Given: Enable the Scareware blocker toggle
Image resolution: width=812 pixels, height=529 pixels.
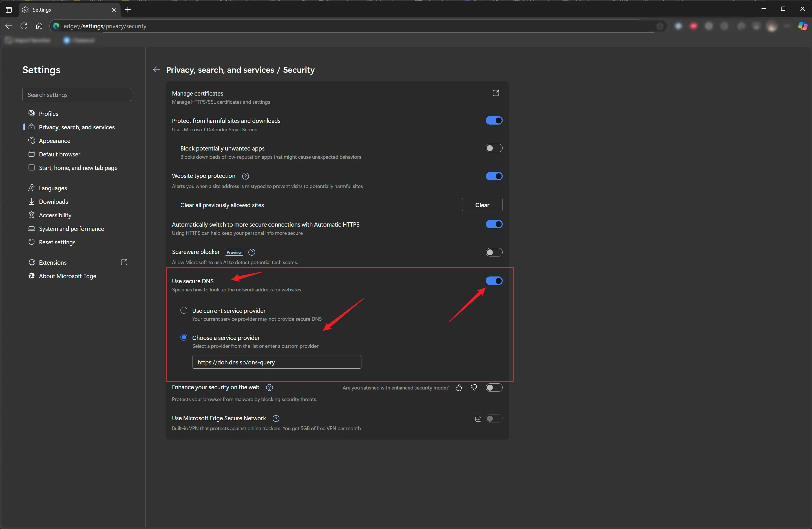Looking at the screenshot, I should coord(494,252).
